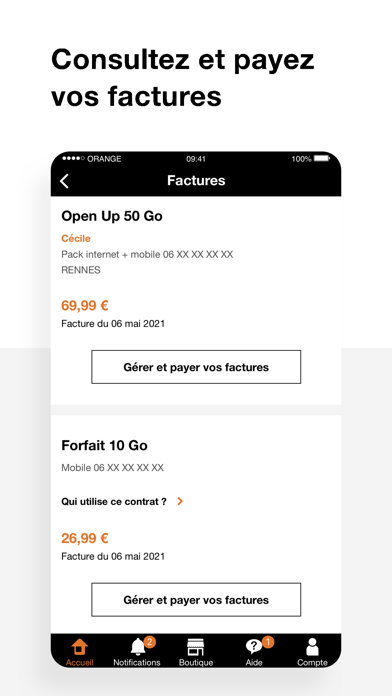Select the Cécile account name
392x696 pixels.
pos(76,238)
